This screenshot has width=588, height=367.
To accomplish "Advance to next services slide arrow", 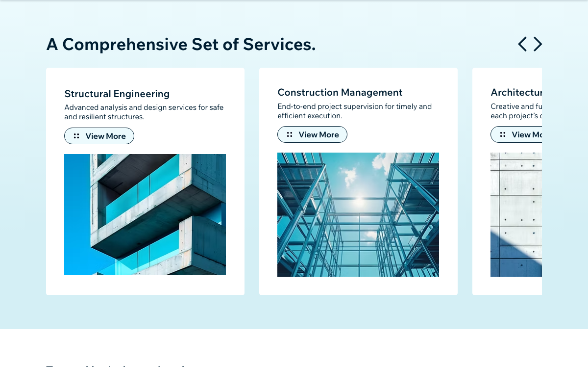I will [x=538, y=44].
